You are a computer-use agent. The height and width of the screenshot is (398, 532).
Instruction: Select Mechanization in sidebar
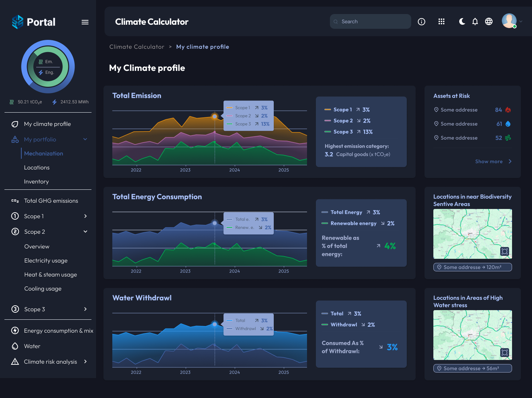coord(44,154)
